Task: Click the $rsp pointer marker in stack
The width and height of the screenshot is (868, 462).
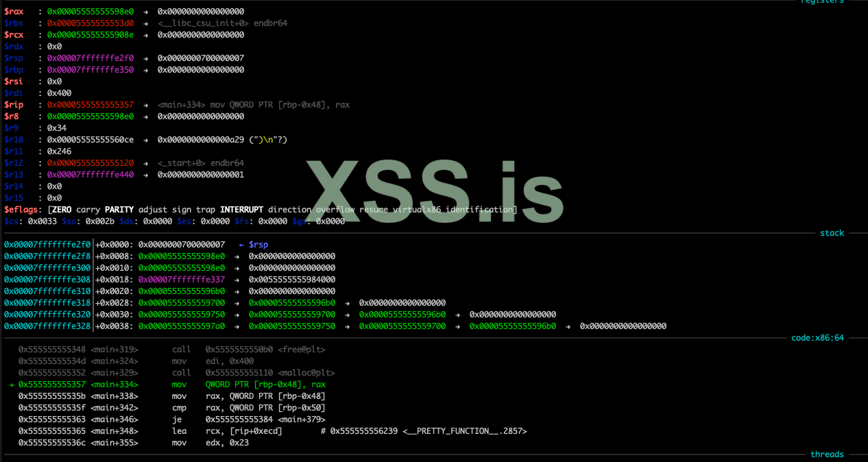Action: tap(258, 245)
